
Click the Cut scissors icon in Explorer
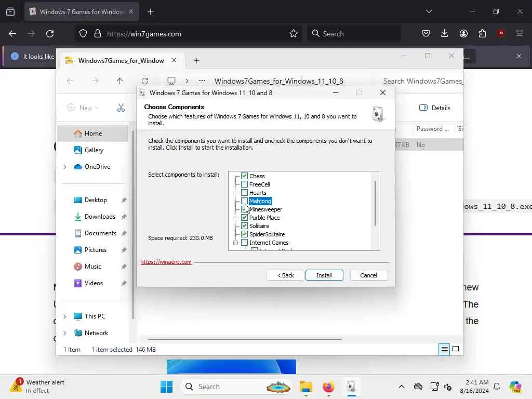121,108
